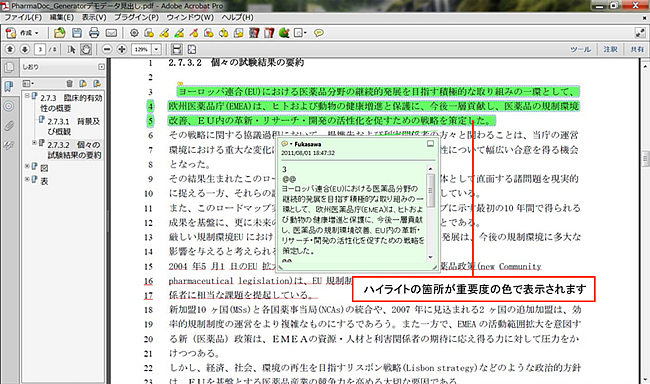Click the bookmarks panel ribbon icon
The image size is (650, 384).
pyautogui.click(x=9, y=86)
